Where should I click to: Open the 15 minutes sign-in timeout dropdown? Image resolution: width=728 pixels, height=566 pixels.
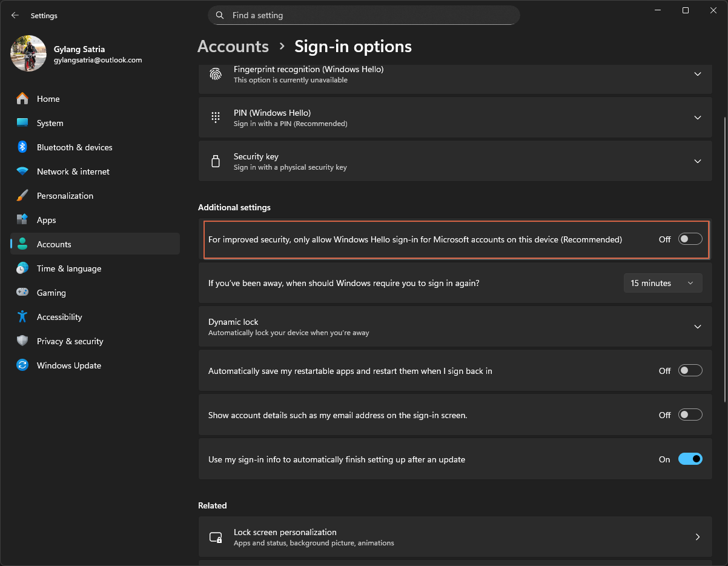tap(663, 283)
